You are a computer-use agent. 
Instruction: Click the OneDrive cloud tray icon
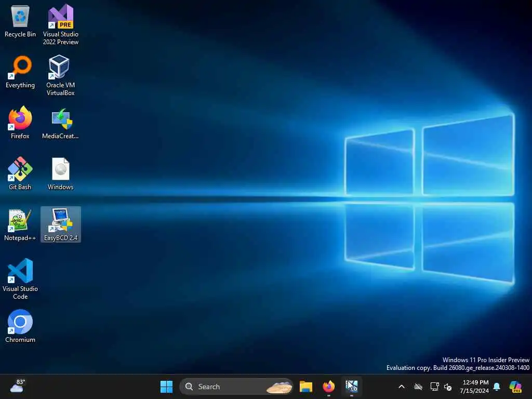pyautogui.click(x=418, y=387)
